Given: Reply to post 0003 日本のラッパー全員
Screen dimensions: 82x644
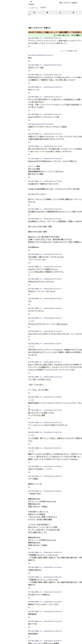Looking at the screenshot, I should (x=29, y=71).
